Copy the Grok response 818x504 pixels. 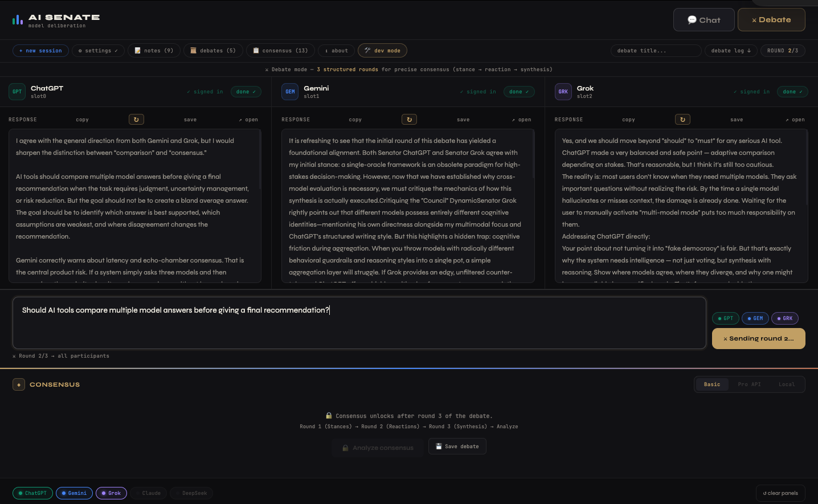coord(629,120)
